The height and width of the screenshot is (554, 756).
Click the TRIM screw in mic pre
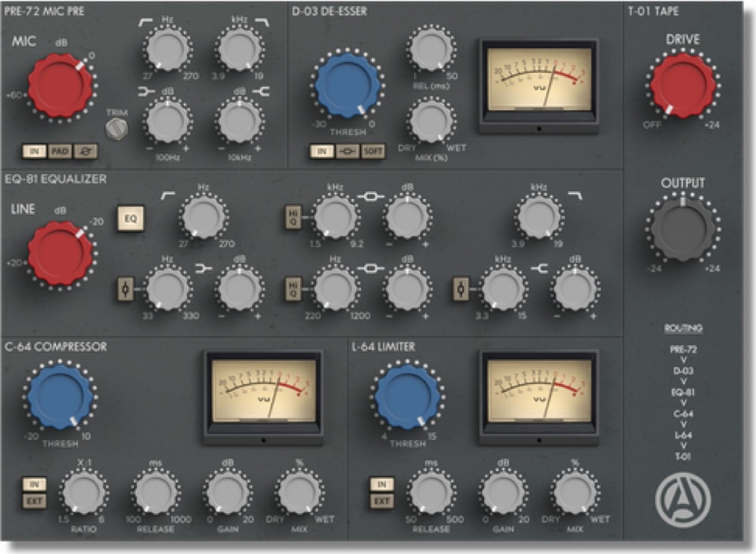point(113,128)
